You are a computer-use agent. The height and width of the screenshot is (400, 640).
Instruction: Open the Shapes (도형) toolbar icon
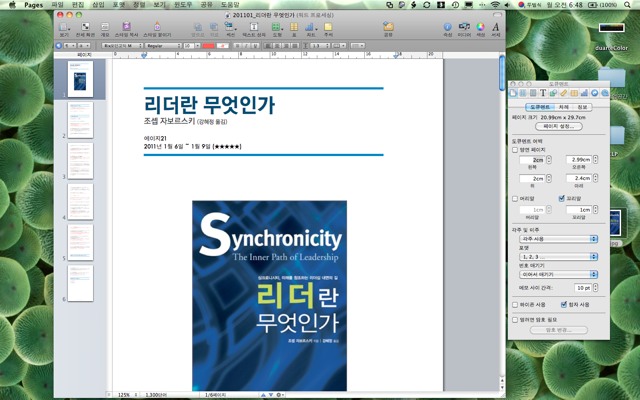[x=277, y=29]
